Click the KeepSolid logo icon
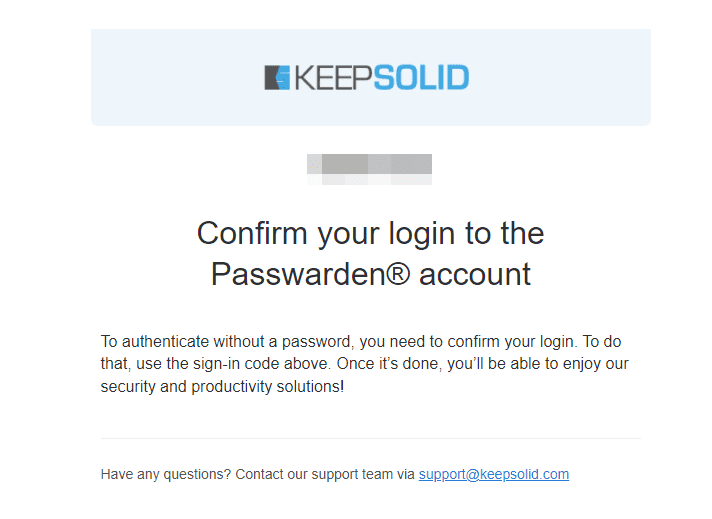Viewport: 712px width, 519px height. click(x=277, y=77)
